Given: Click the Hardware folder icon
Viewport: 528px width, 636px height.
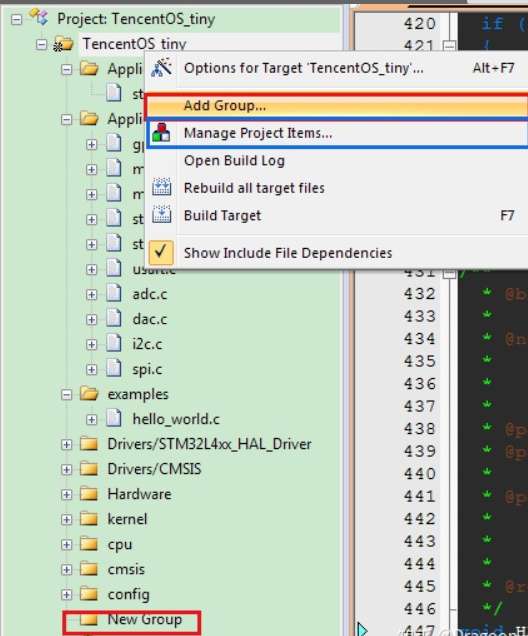Looking at the screenshot, I should point(89,494).
